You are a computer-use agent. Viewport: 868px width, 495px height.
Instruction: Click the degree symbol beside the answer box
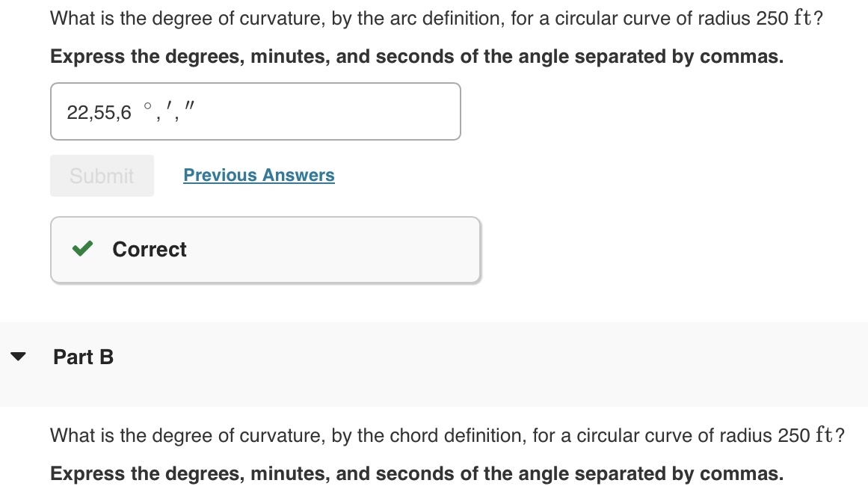[x=147, y=107]
